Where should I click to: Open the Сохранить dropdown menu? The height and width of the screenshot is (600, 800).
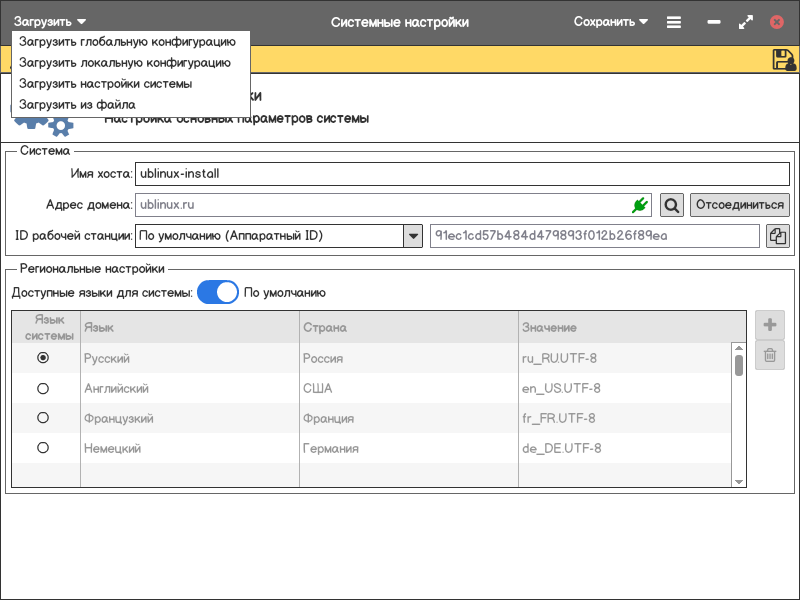click(x=611, y=22)
